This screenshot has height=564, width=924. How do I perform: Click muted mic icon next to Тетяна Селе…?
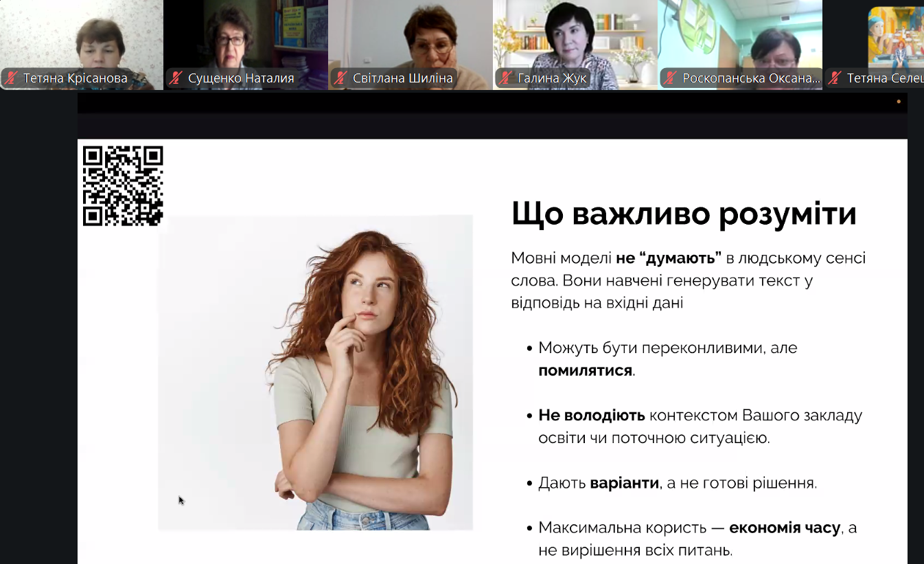(835, 78)
